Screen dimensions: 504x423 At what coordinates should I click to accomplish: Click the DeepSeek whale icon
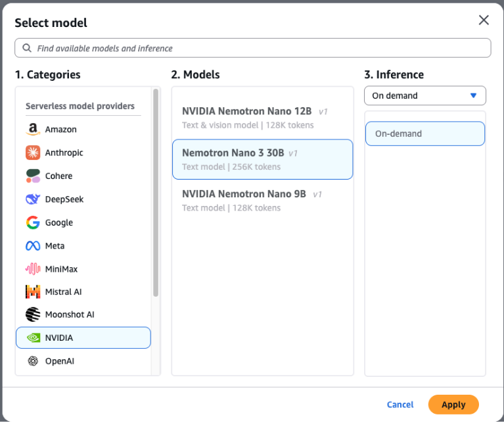coord(33,199)
